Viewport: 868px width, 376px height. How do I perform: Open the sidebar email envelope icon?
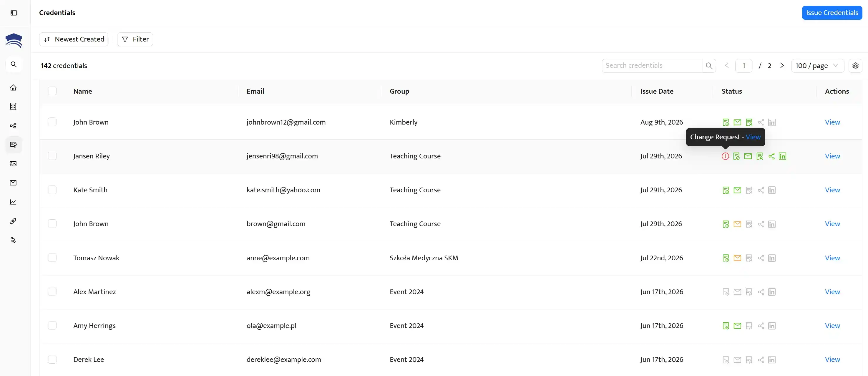coord(13,183)
